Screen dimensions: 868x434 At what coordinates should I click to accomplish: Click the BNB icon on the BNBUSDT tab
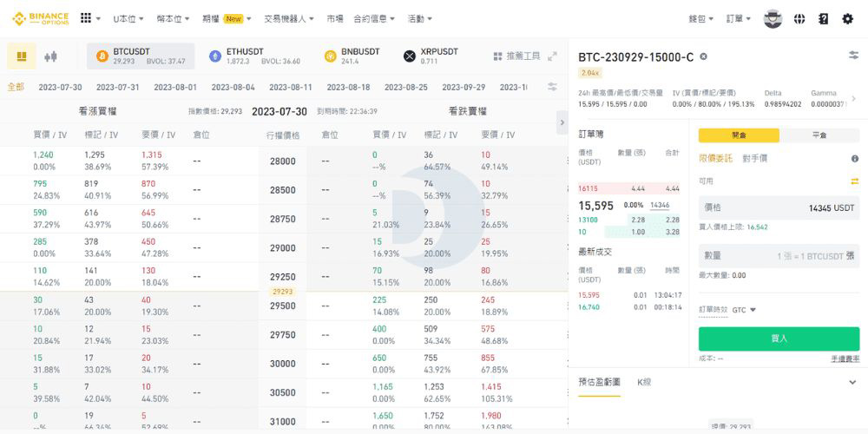pos(331,56)
